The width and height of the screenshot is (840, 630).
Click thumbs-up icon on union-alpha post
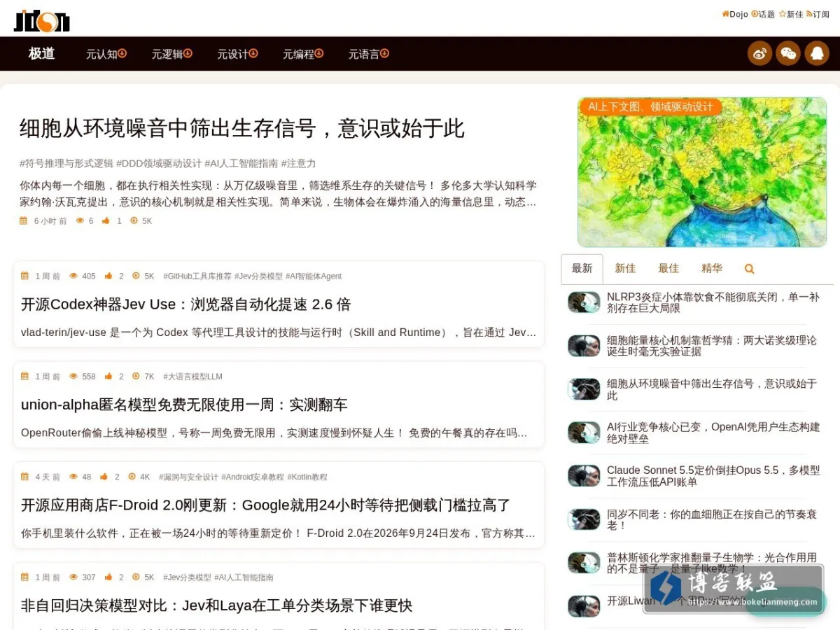click(x=108, y=377)
